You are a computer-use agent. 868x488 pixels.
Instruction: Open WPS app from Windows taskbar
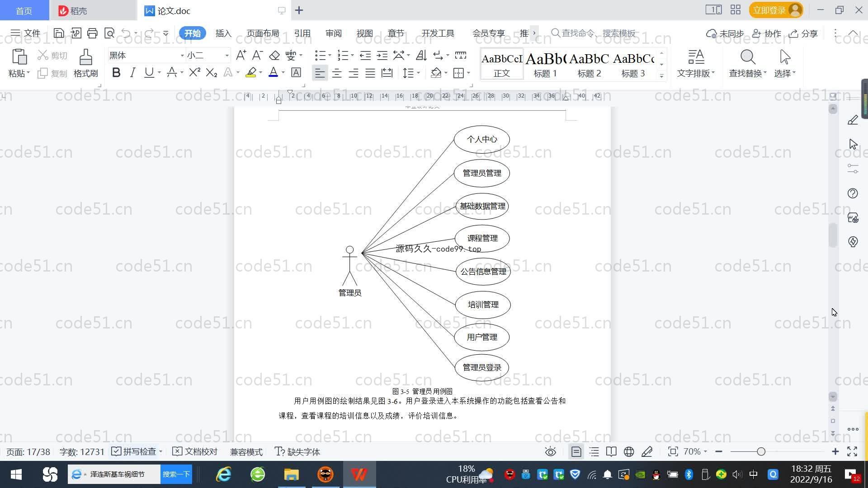coord(359,474)
